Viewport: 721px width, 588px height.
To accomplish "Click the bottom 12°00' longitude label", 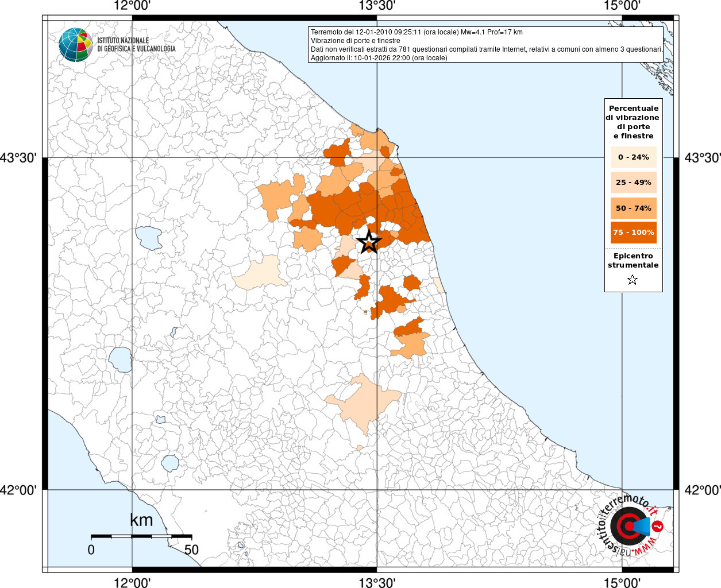I will pos(132,582).
